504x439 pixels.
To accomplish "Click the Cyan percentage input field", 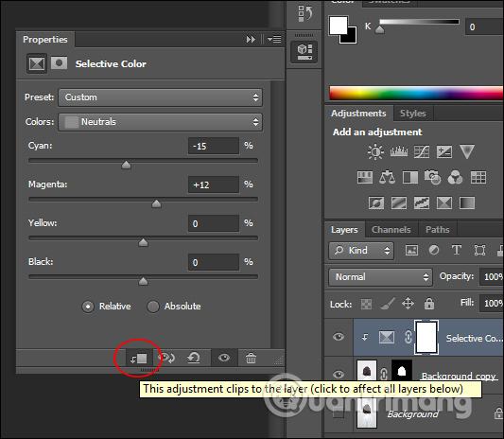I will (214, 146).
